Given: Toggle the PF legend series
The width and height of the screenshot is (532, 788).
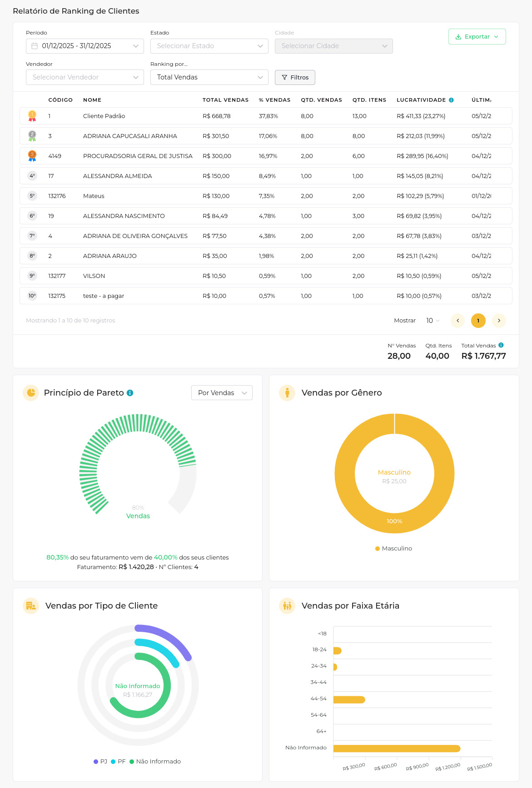Looking at the screenshot, I should coord(118,761).
